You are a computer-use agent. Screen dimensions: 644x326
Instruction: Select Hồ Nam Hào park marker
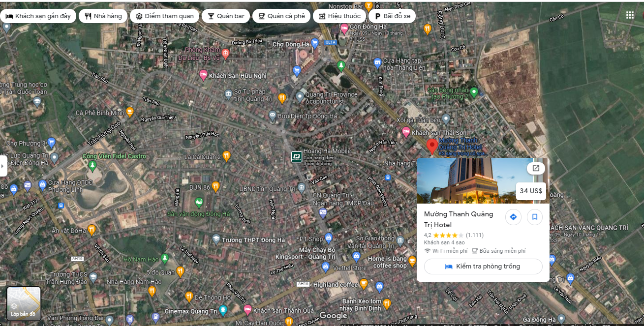tap(165, 258)
